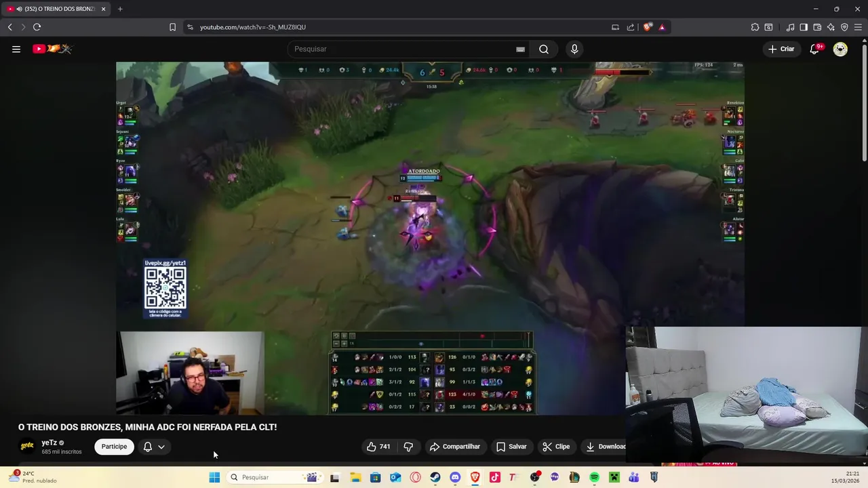This screenshot has height=488, width=868.
Task: Open the on-screen keyboard in search box
Action: point(520,49)
